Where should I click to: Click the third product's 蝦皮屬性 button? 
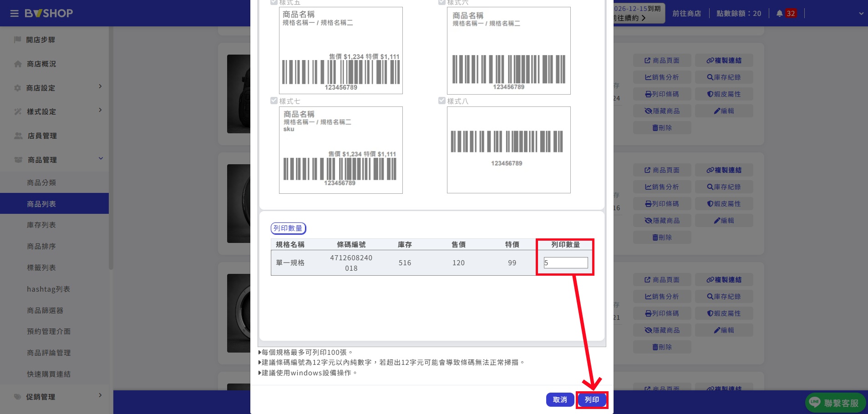724,313
